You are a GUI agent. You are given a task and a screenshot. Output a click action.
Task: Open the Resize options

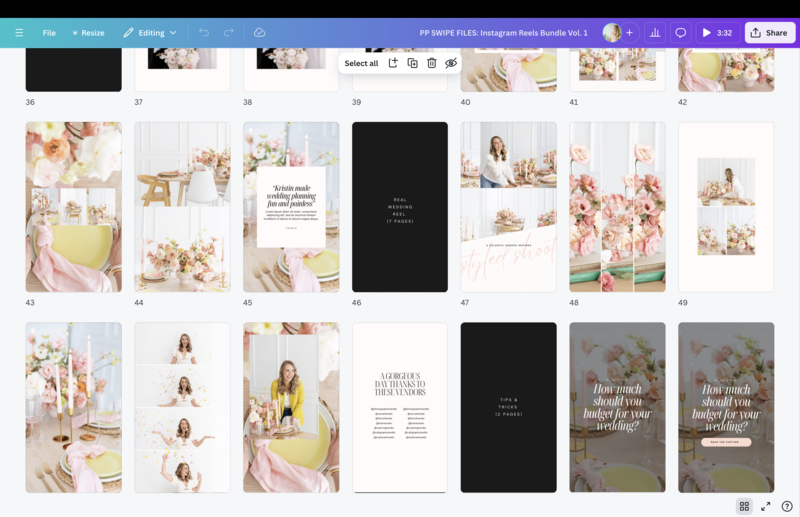coord(88,33)
